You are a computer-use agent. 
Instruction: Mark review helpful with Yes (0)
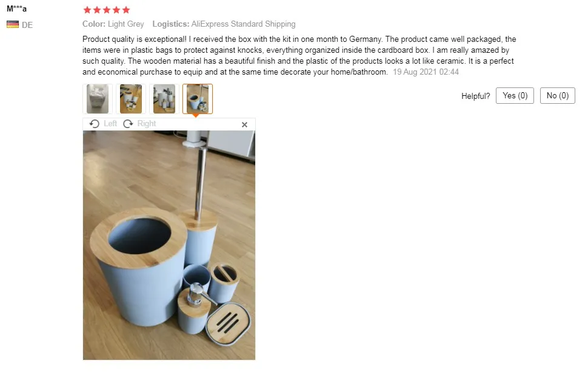[x=515, y=96]
